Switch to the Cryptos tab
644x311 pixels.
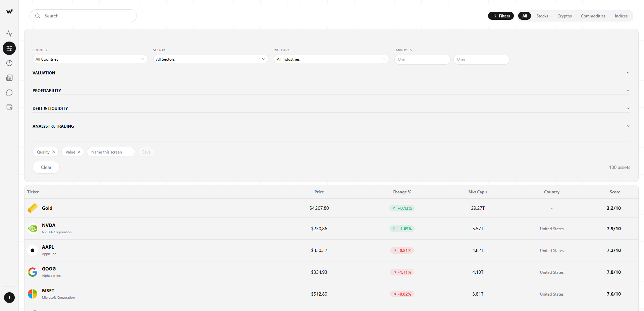pos(565,16)
